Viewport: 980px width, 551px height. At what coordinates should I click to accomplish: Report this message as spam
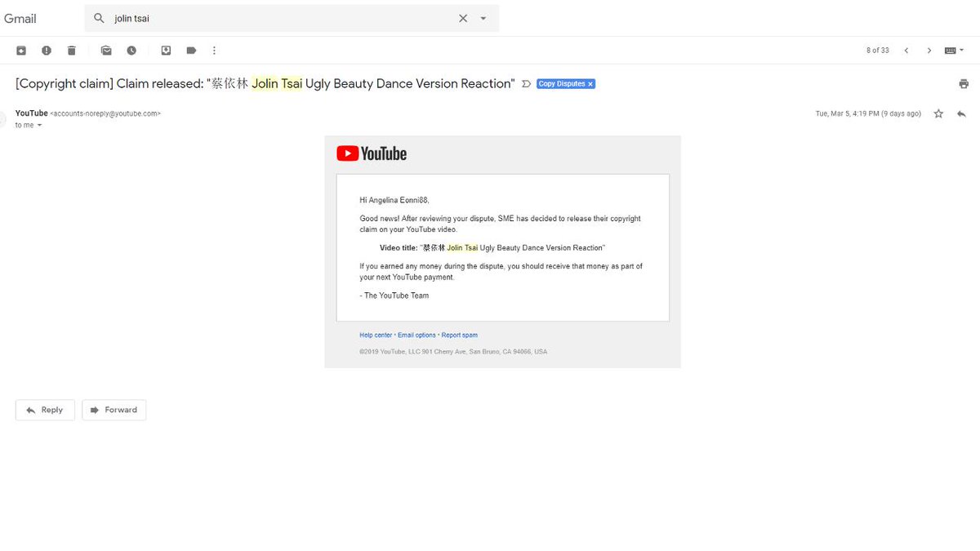tap(47, 51)
